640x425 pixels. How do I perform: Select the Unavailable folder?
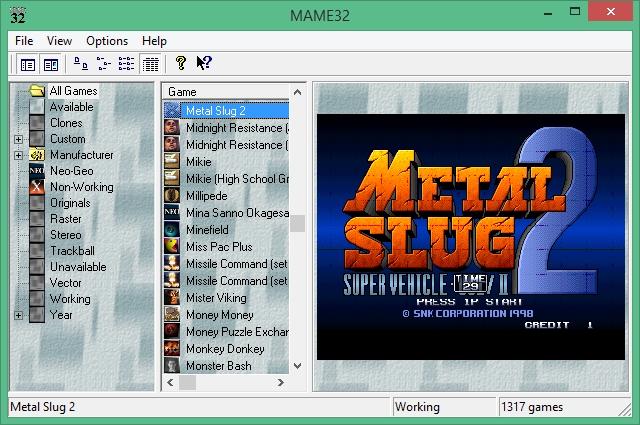[x=78, y=267]
